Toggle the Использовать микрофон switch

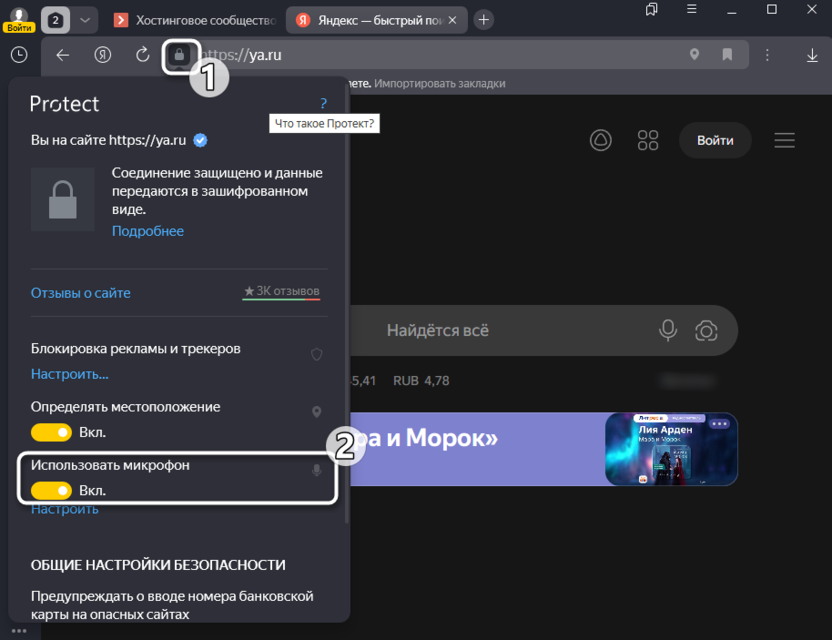click(x=51, y=490)
